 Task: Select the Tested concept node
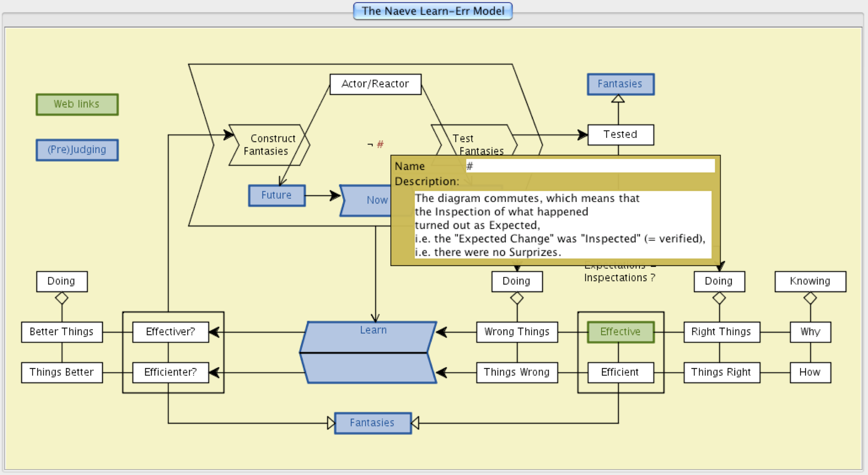tap(620, 135)
